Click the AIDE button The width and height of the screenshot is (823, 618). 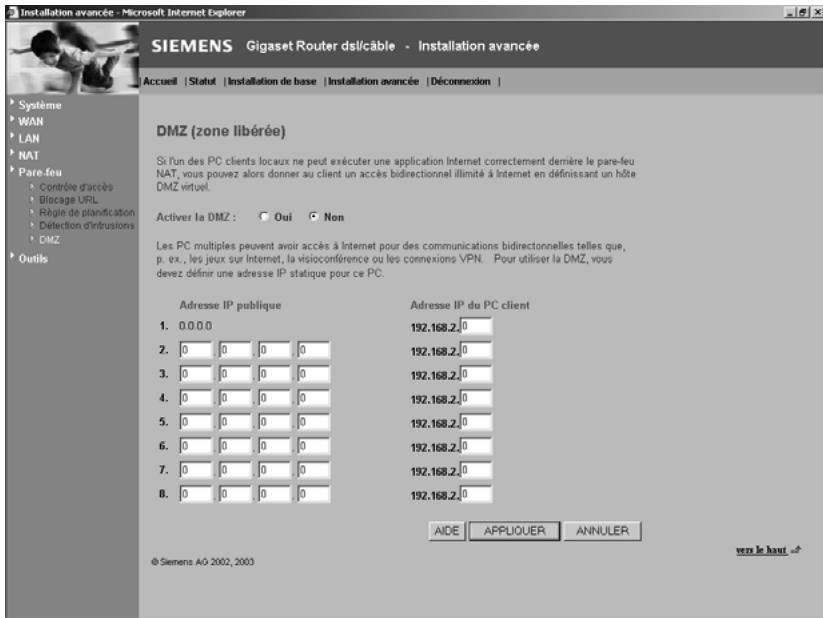(447, 531)
